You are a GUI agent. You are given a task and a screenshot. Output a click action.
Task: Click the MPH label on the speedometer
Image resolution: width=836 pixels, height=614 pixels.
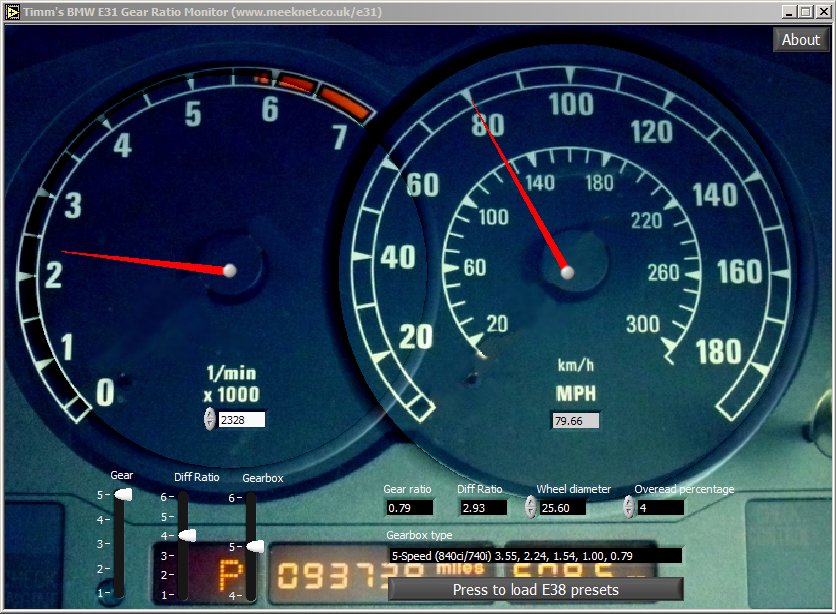click(576, 394)
